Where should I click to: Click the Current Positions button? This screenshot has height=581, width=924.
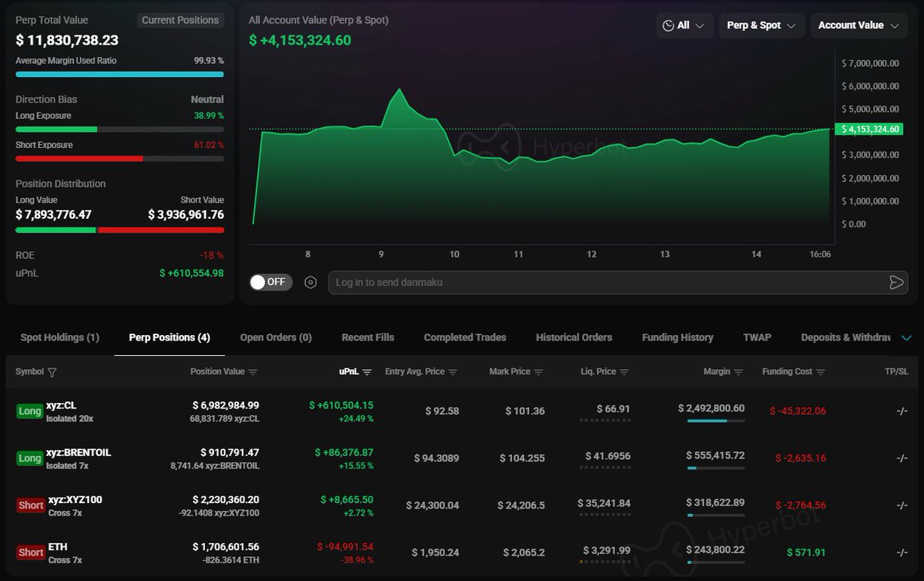coord(180,20)
